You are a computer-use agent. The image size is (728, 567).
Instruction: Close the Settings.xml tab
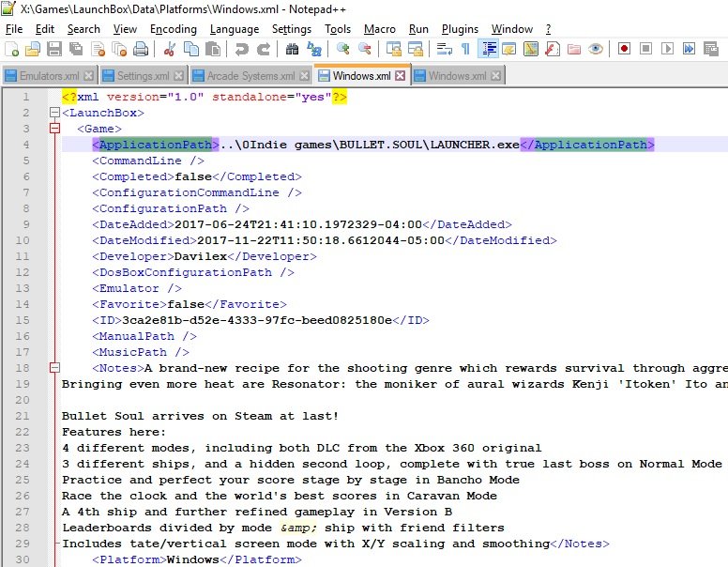pos(179,76)
